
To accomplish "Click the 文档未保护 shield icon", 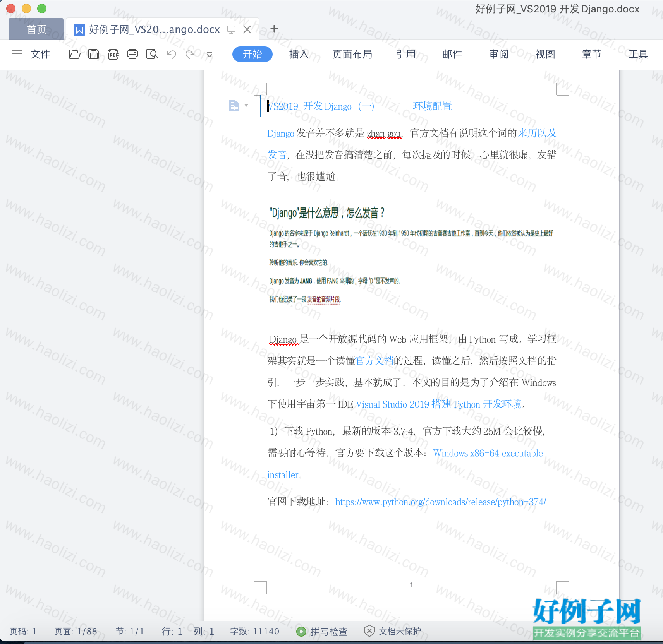I will click(369, 631).
